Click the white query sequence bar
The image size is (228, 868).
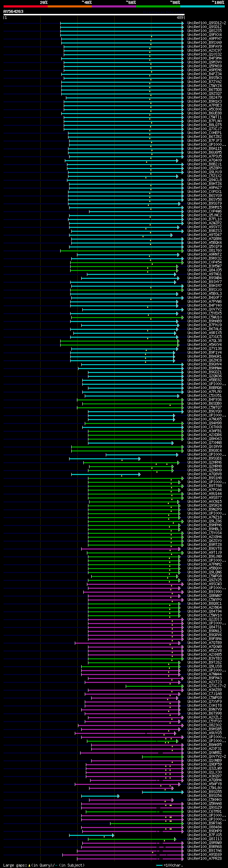click(x=94, y=15)
